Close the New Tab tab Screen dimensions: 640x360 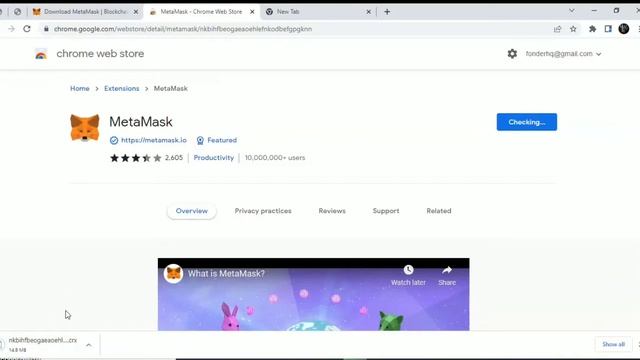click(369, 12)
